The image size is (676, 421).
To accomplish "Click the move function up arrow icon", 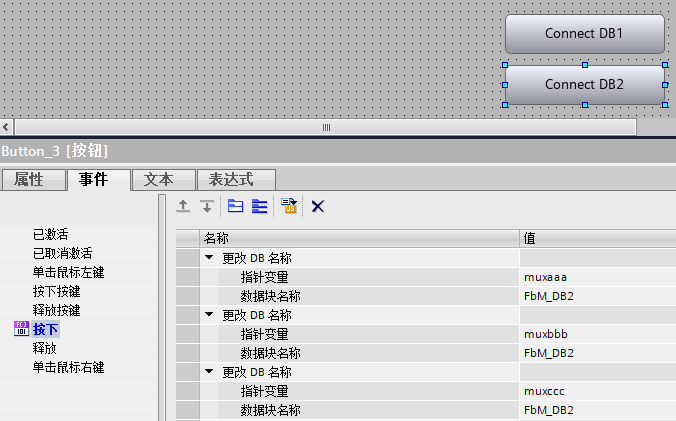I will (183, 206).
